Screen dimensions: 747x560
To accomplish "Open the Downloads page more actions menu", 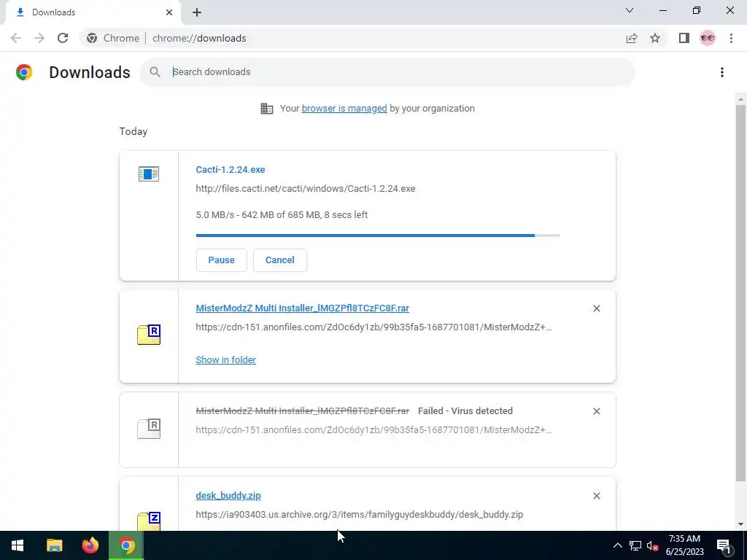I will (722, 72).
